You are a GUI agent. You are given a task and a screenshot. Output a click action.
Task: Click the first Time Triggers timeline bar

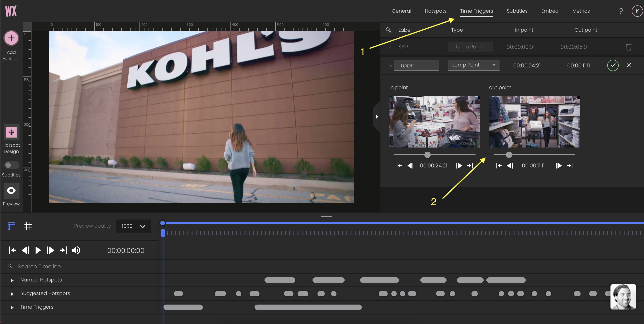183,307
